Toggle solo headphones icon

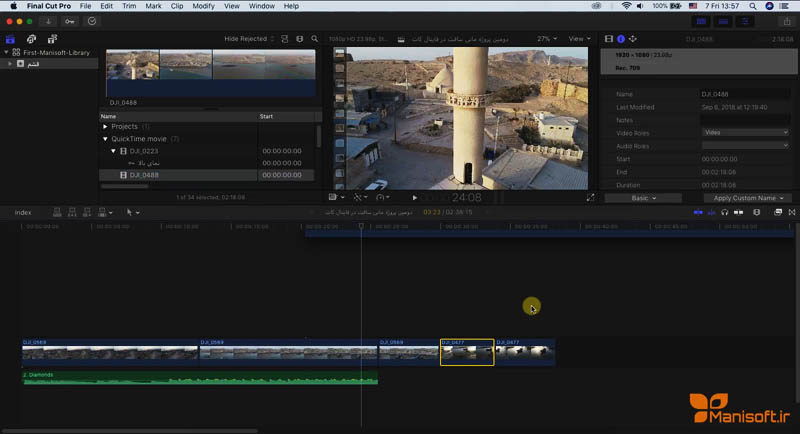(x=724, y=212)
